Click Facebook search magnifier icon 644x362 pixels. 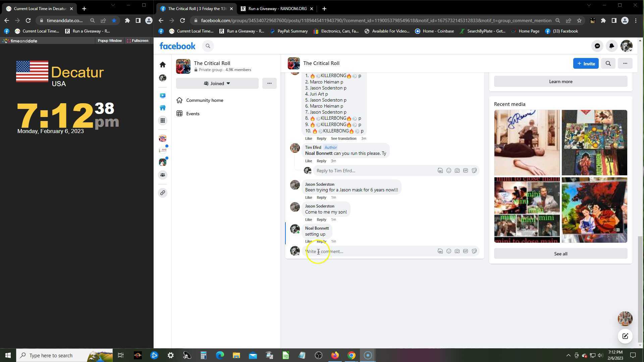(208, 46)
